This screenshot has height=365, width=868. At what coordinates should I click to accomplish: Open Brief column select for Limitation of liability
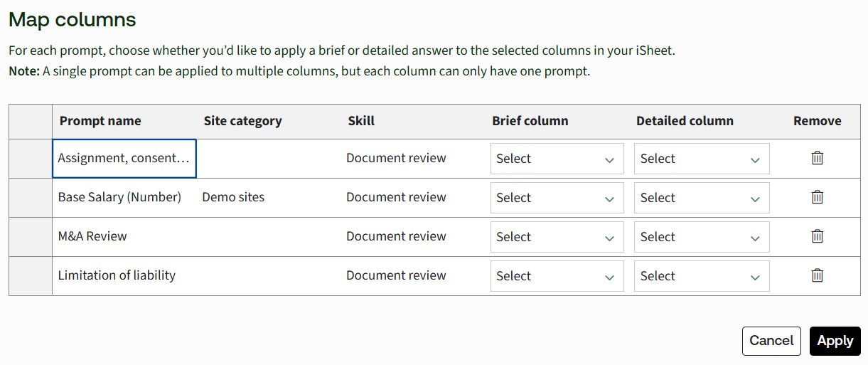point(557,276)
